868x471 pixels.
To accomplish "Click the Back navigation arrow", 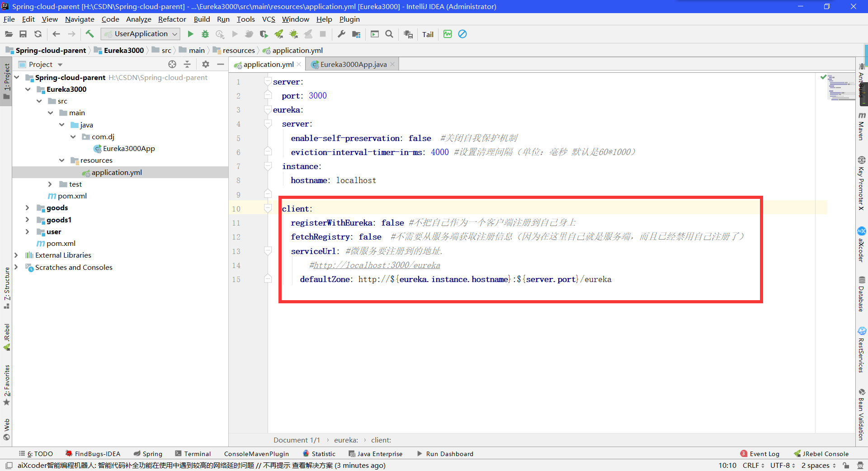I will coord(56,34).
